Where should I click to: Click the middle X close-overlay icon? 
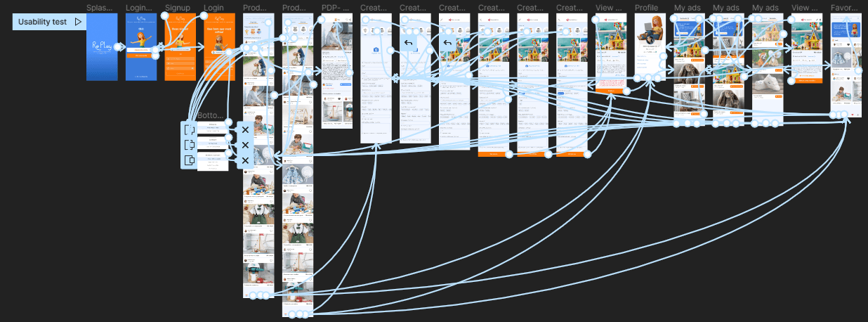point(245,145)
